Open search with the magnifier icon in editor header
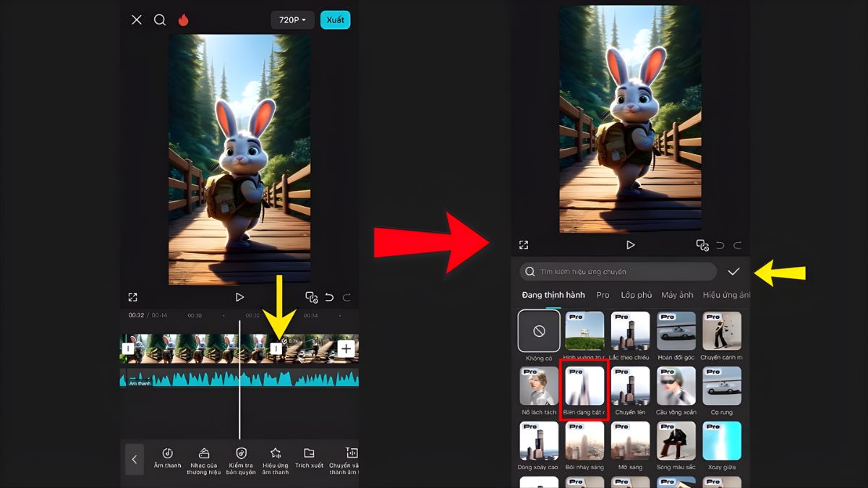 click(160, 20)
